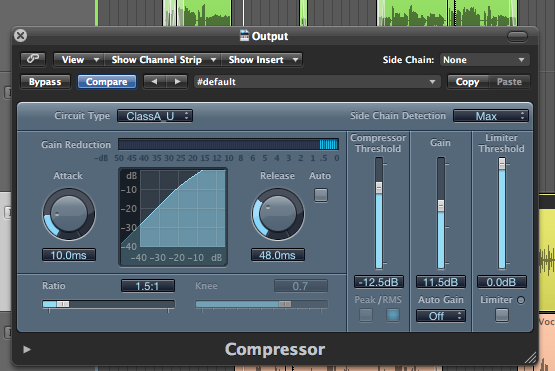Click the Output window title icon

click(245, 35)
